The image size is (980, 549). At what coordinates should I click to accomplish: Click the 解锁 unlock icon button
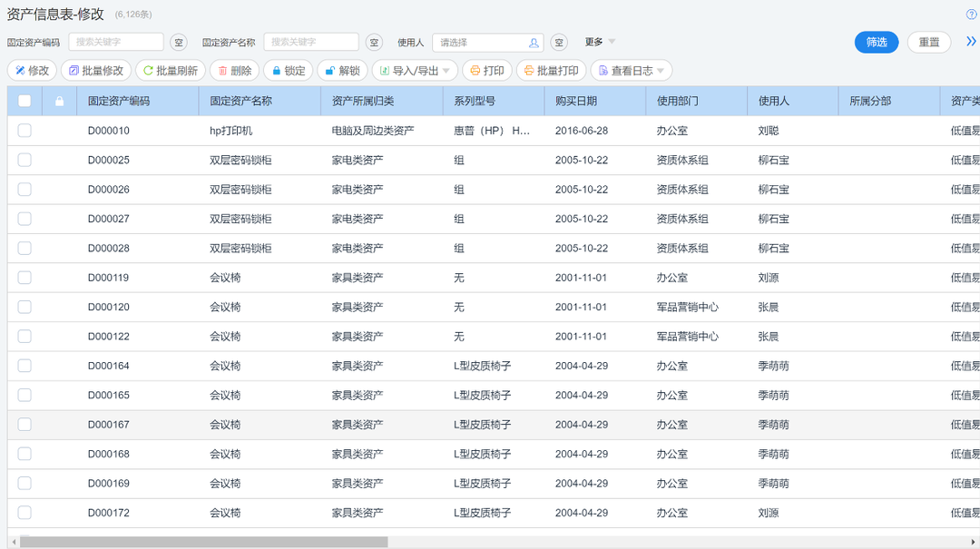tap(330, 71)
